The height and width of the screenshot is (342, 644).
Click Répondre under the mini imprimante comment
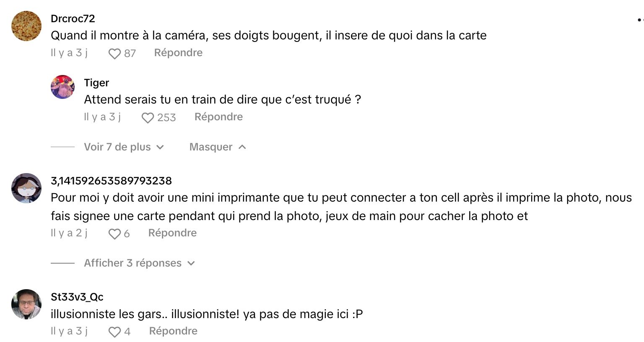[x=172, y=233]
